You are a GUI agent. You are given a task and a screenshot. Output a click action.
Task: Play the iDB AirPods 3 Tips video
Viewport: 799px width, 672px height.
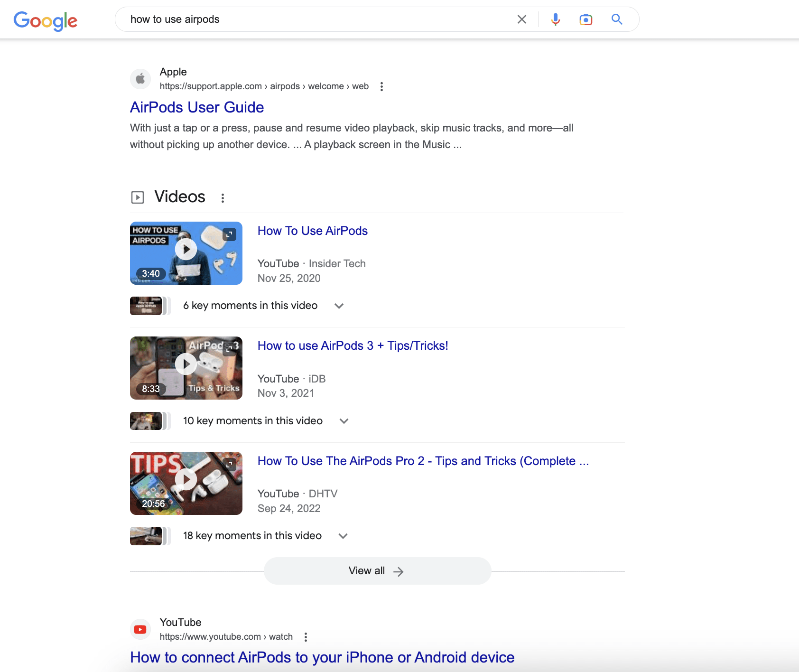pyautogui.click(x=186, y=364)
